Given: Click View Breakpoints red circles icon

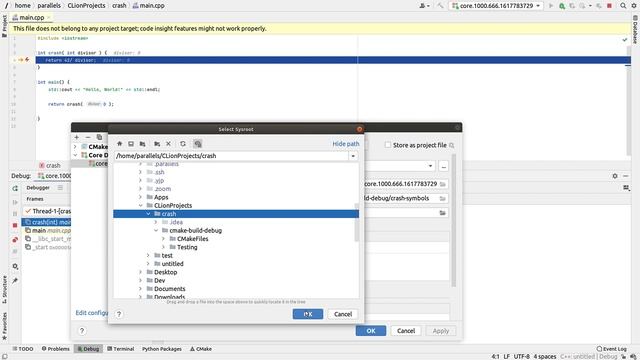Looking at the screenshot, I should 15,240.
